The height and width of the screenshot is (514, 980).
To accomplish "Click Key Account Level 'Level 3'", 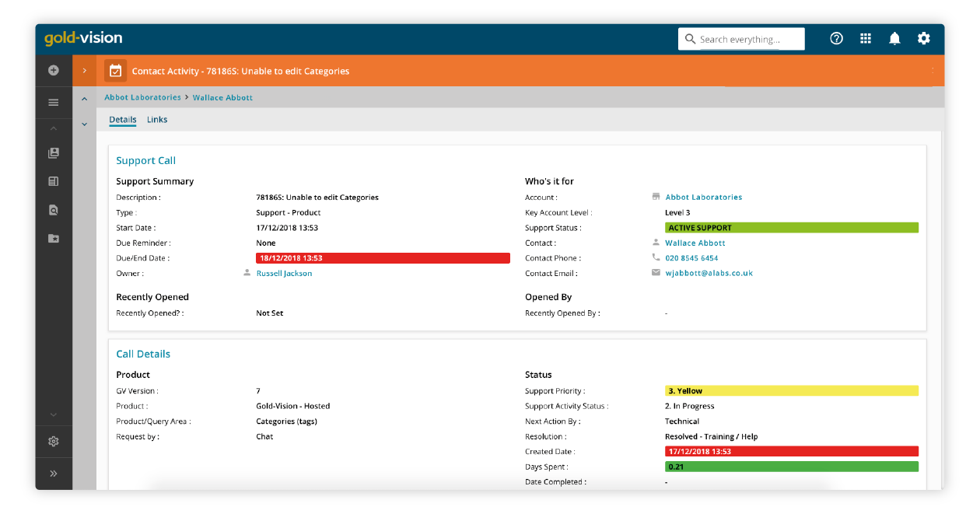I will click(677, 213).
